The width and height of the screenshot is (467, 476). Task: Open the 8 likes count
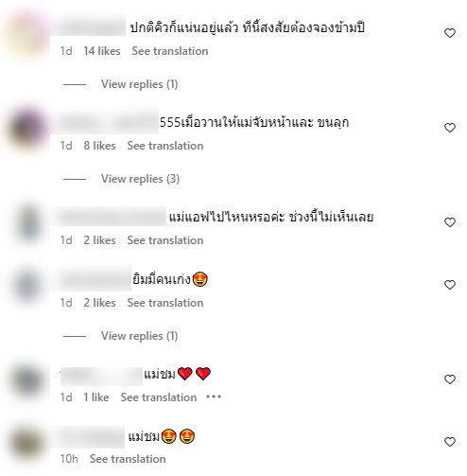pyautogui.click(x=99, y=146)
